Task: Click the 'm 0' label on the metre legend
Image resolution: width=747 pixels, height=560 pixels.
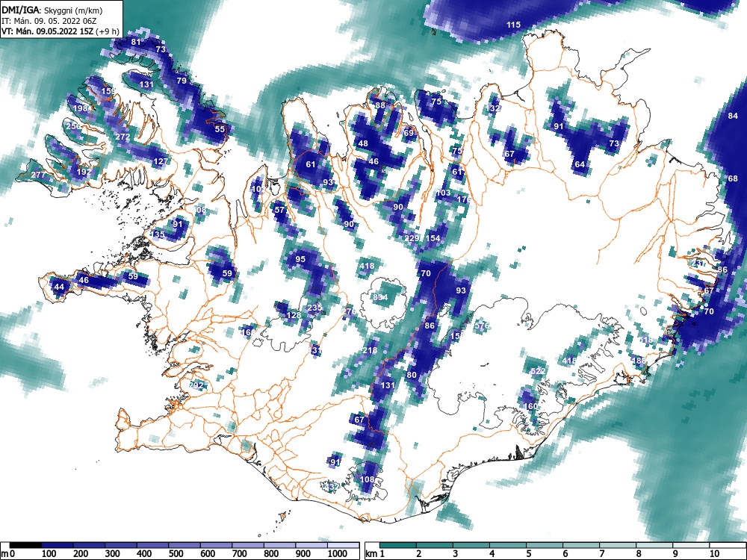Action: tap(8, 553)
